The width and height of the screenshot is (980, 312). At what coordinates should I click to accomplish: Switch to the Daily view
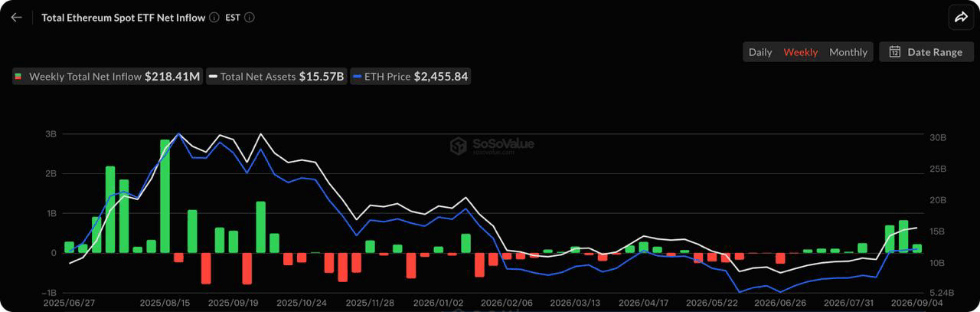[760, 52]
